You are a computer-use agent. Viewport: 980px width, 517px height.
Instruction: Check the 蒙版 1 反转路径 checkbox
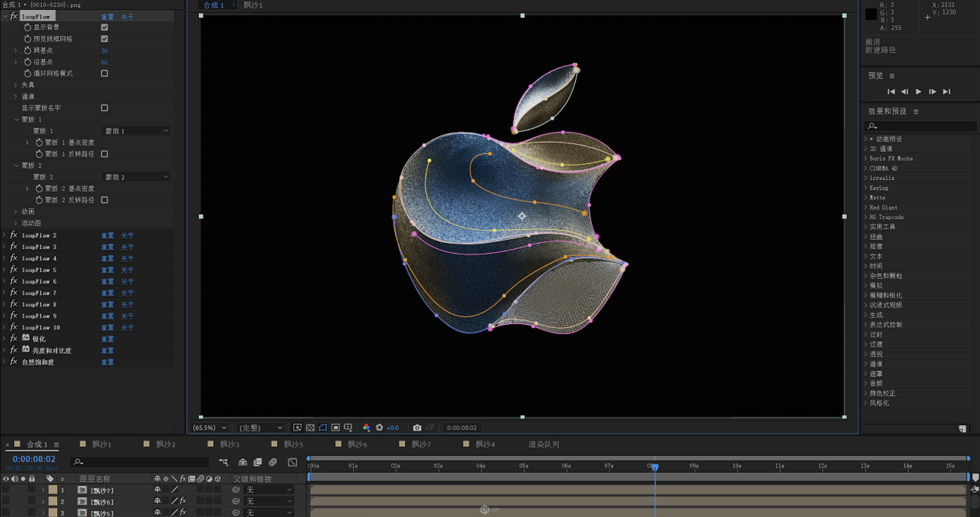104,154
